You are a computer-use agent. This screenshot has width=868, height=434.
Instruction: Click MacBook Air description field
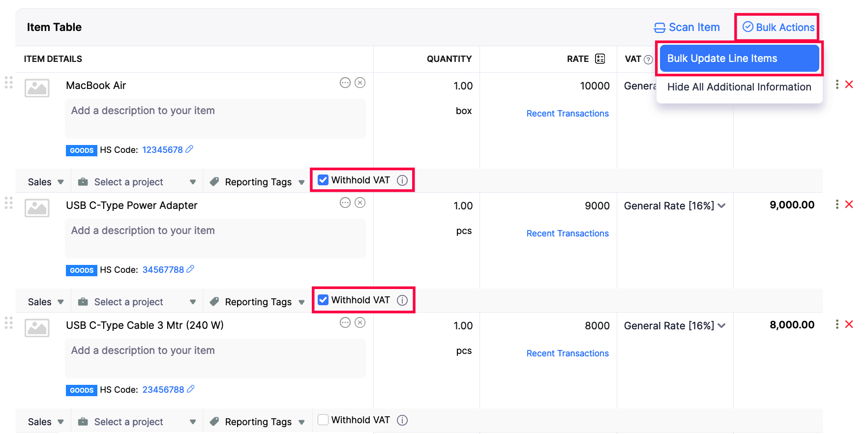pos(215,118)
